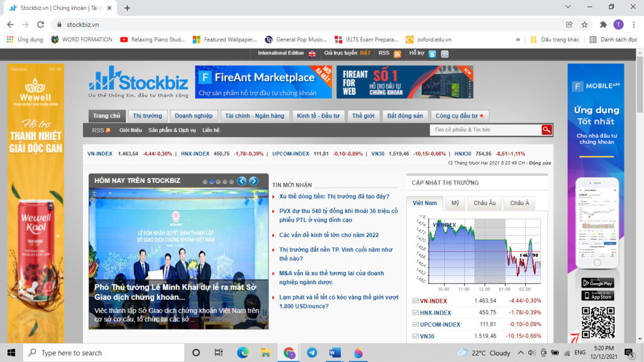
Task: Click the share page icon in address bar
Action: (x=569, y=25)
